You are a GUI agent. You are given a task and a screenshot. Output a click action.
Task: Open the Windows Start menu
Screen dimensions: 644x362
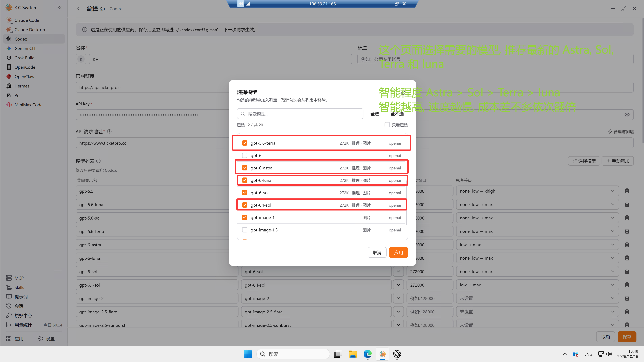click(x=248, y=354)
